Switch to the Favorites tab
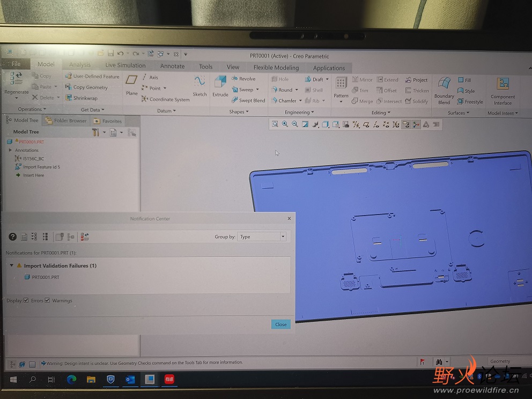The image size is (532, 399). [108, 121]
